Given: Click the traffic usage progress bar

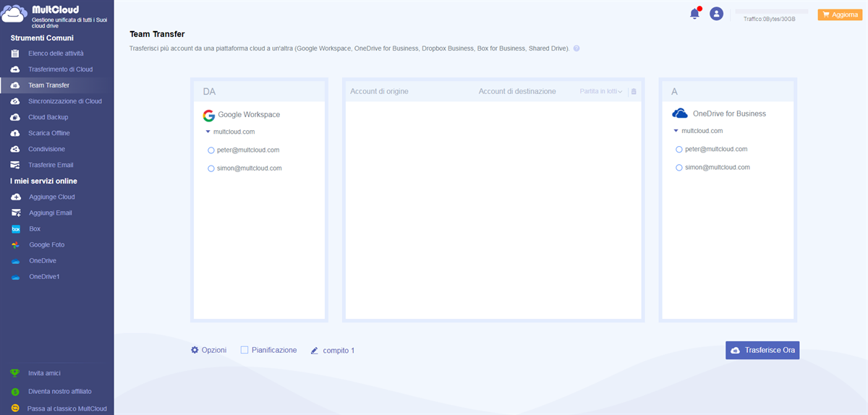Looking at the screenshot, I should point(771,12).
